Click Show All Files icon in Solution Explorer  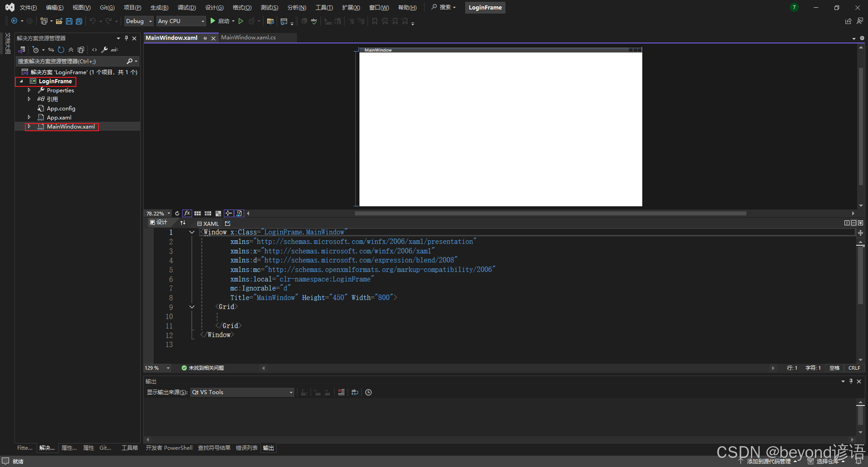coord(81,50)
